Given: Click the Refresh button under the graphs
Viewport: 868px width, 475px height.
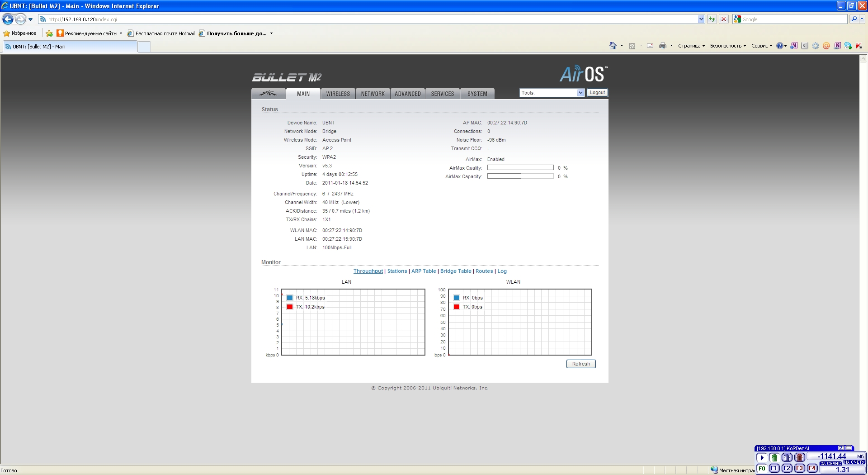Looking at the screenshot, I should 581,364.
